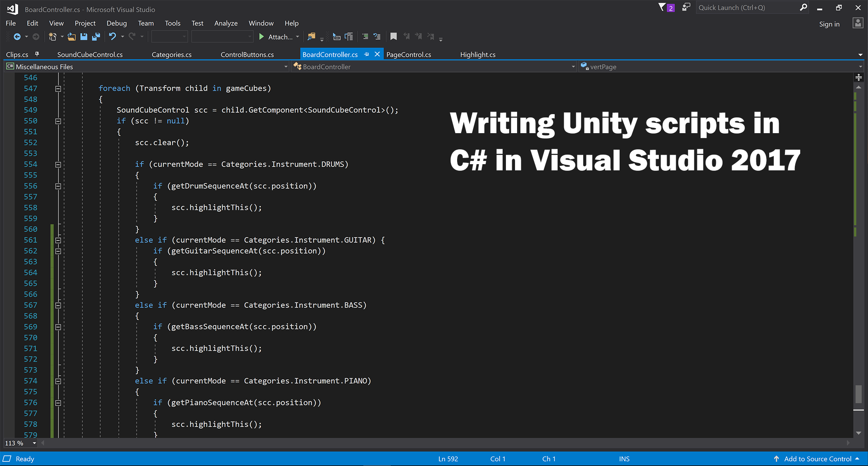Toggle a bookmark with the bookmark icon
Screen dimensions: 868x466
[x=393, y=37]
